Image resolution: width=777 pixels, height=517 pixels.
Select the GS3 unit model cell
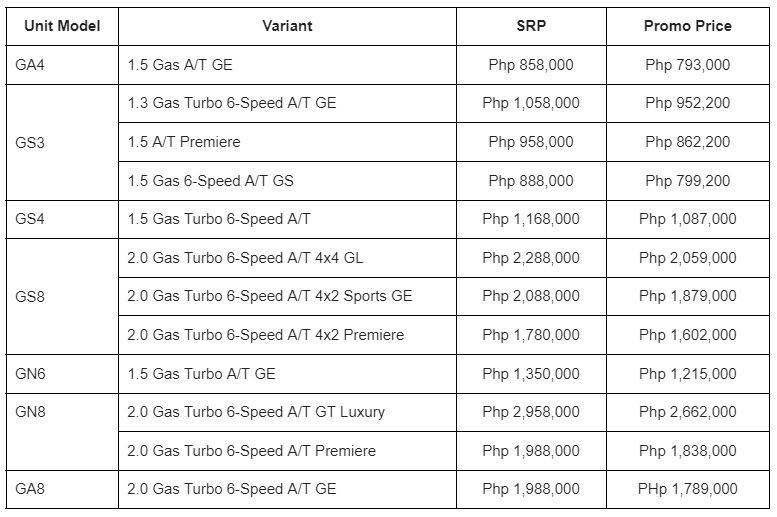62,143
